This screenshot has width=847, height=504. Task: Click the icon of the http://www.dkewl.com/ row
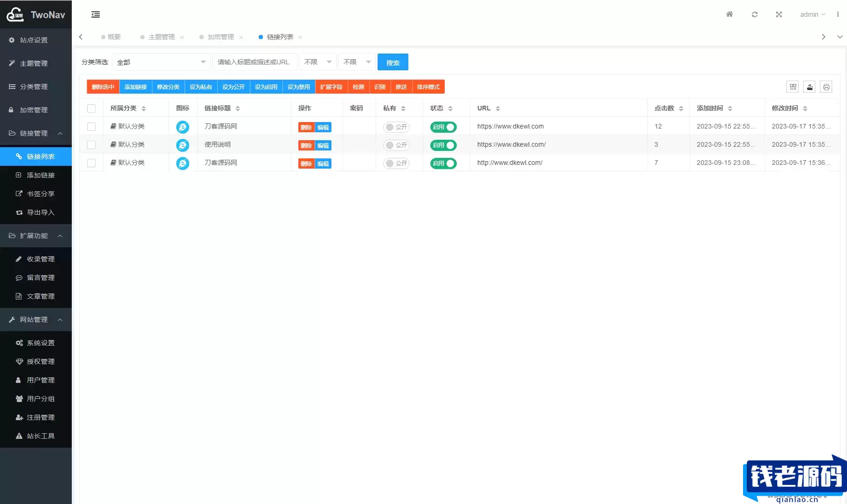pyautogui.click(x=183, y=163)
